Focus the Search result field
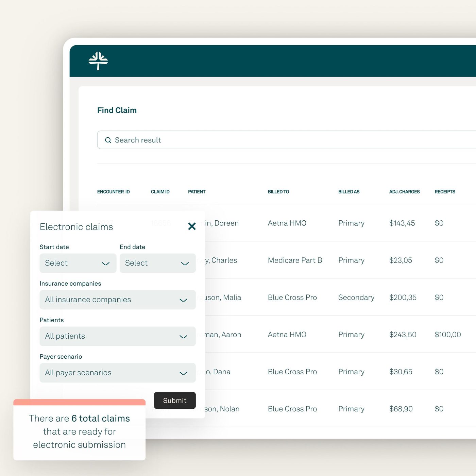The image size is (476, 476). point(287,140)
